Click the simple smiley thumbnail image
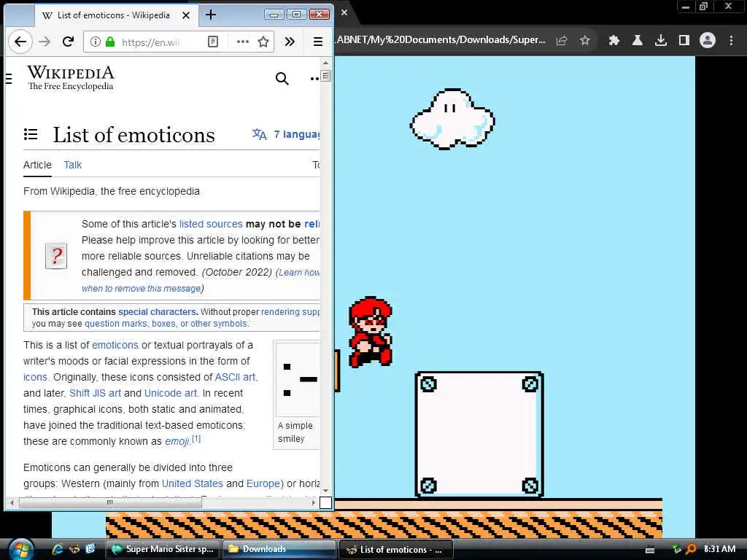This screenshot has height=560, width=747. click(298, 379)
